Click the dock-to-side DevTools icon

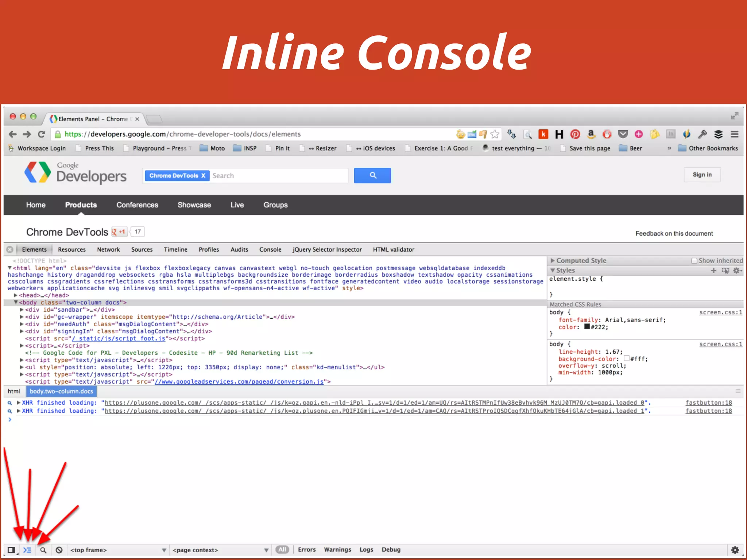pyautogui.click(x=11, y=550)
